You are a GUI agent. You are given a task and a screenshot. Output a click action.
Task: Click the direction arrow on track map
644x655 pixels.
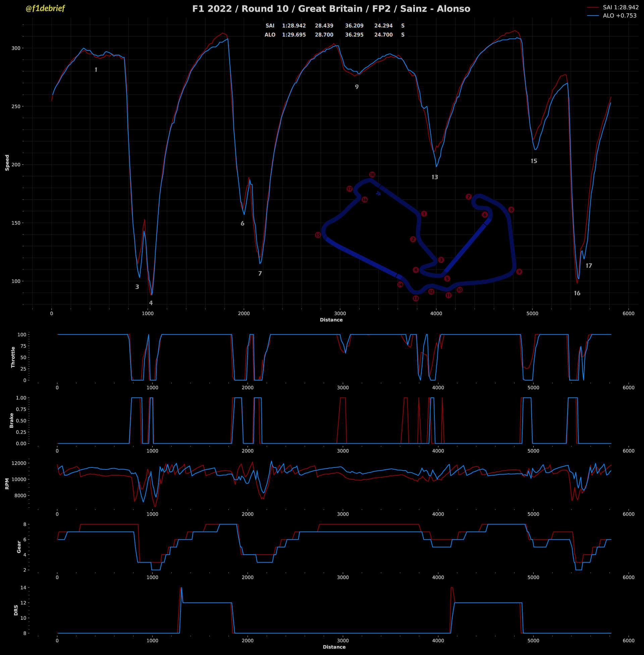click(378, 194)
